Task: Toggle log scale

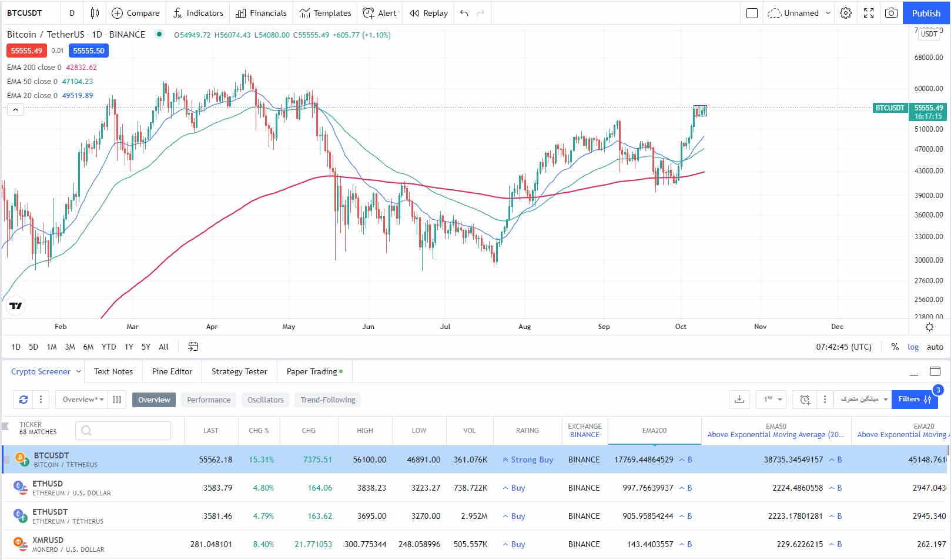Action: 913,347
